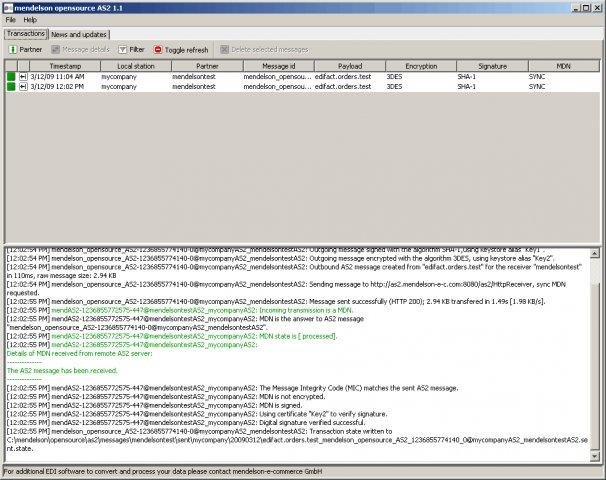The width and height of the screenshot is (606, 480).
Task: Click green status icon of 11:04 AM transaction
Action: point(11,76)
